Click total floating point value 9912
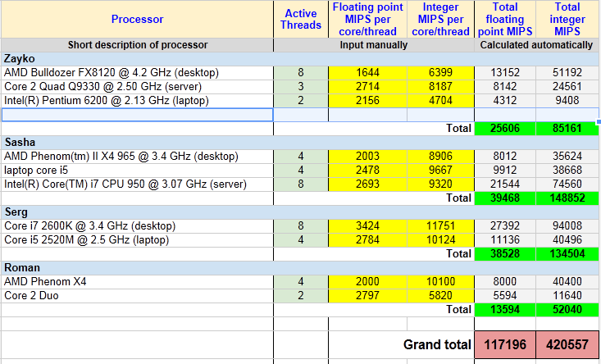This screenshot has height=364, width=601. (x=505, y=171)
